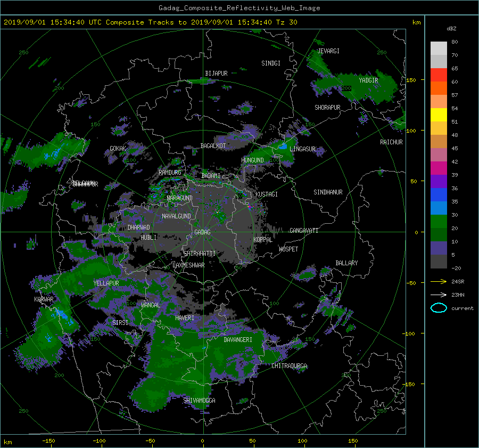The width and height of the screenshot is (479, 448).
Task: Click the 150 km right-axis tick label
Action: click(x=411, y=80)
